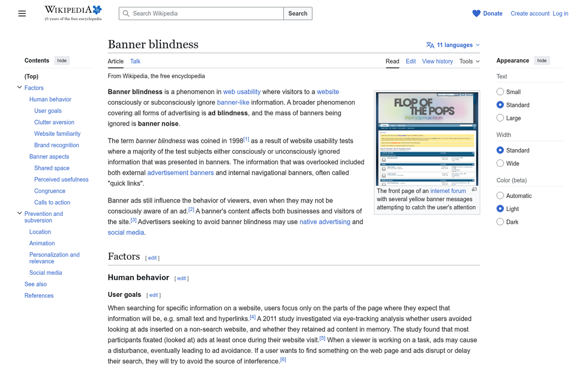Click the Donate heart icon
Viewport: 588px width, 368px height.
(x=476, y=14)
